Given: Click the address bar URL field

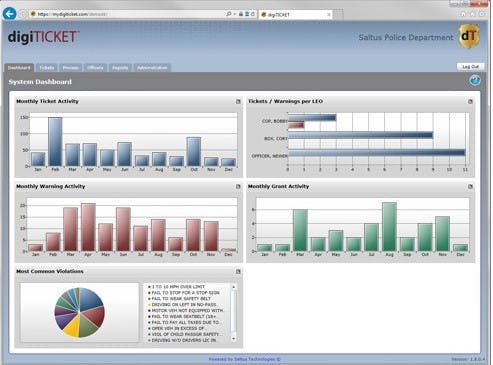Looking at the screenshot, I should click(x=127, y=14).
